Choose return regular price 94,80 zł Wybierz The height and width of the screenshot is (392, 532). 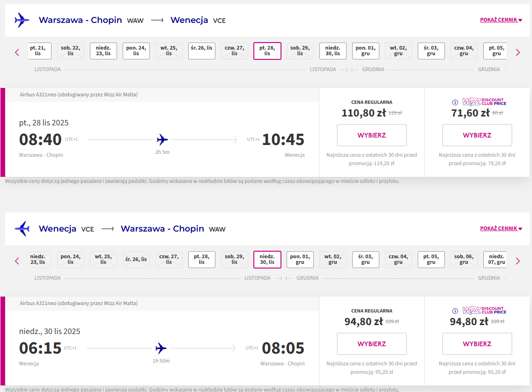click(x=371, y=344)
